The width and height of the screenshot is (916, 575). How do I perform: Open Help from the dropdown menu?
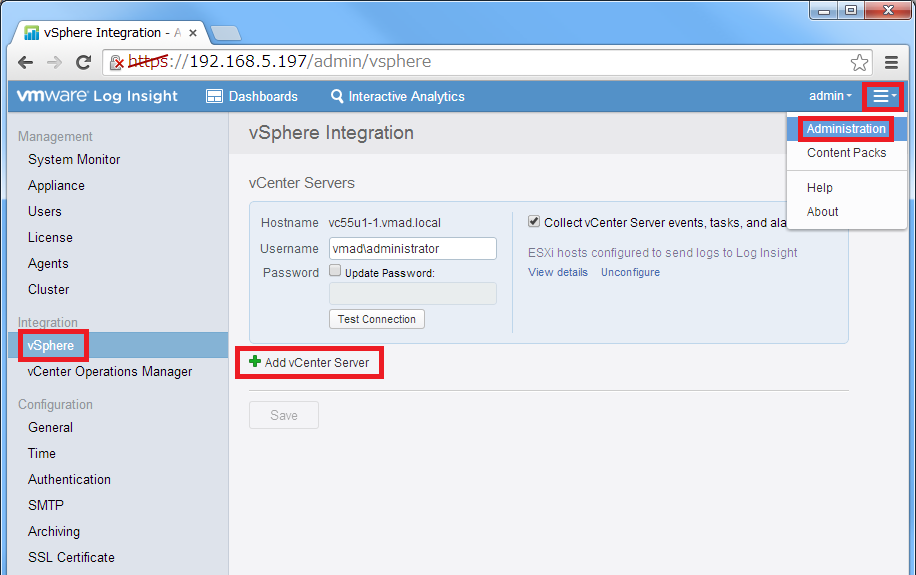(820, 188)
